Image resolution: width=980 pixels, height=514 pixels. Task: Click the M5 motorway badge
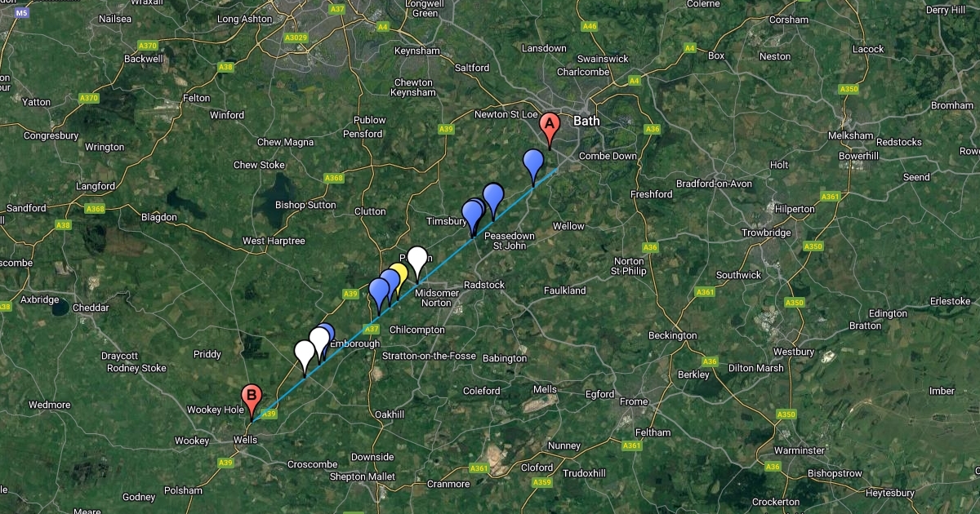(22, 14)
